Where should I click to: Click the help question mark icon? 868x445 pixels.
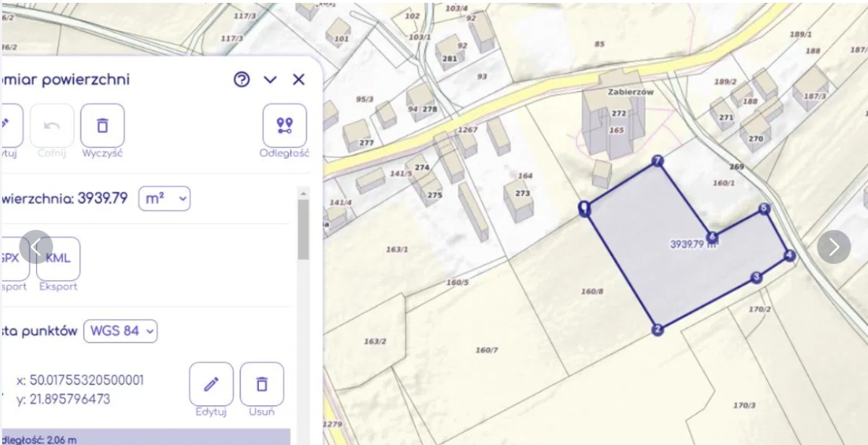242,80
